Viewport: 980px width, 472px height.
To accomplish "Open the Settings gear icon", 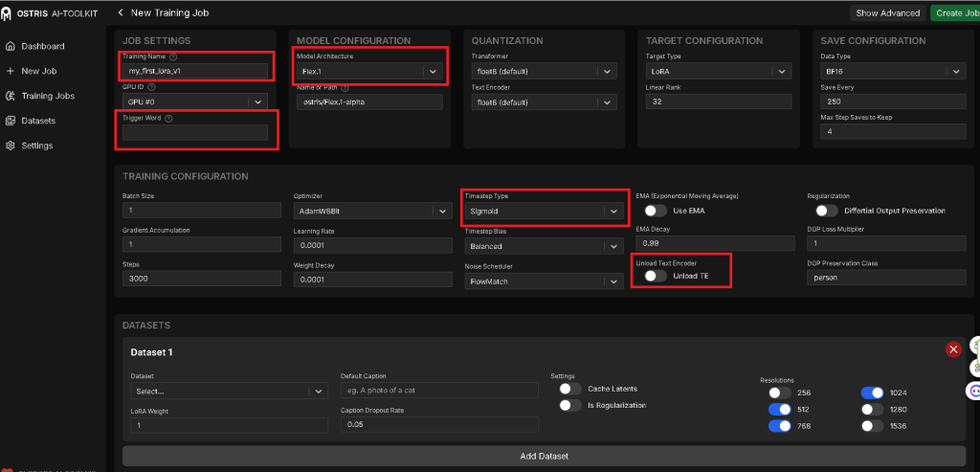I will (x=10, y=146).
